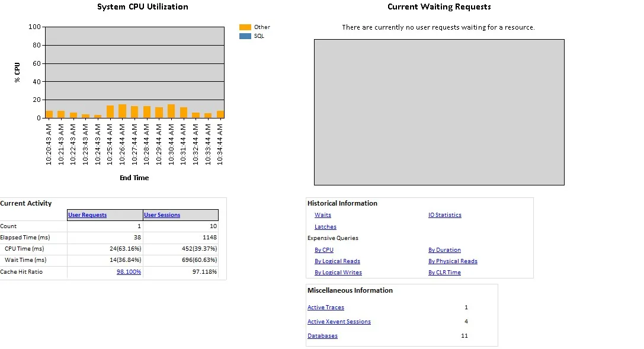The width and height of the screenshot is (644, 349).
Task: Select the Active Xevent Sessions count 4
Action: [x=466, y=322]
